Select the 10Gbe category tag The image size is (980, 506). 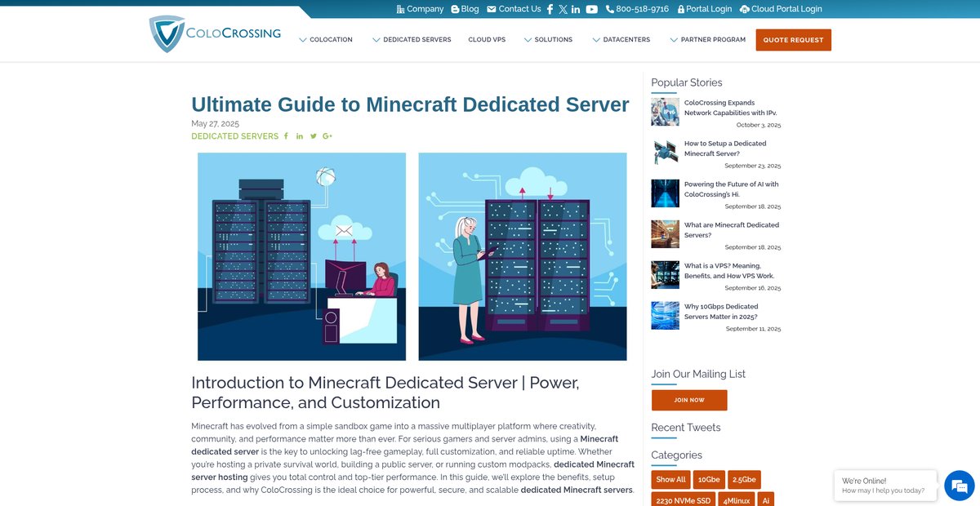(x=709, y=480)
